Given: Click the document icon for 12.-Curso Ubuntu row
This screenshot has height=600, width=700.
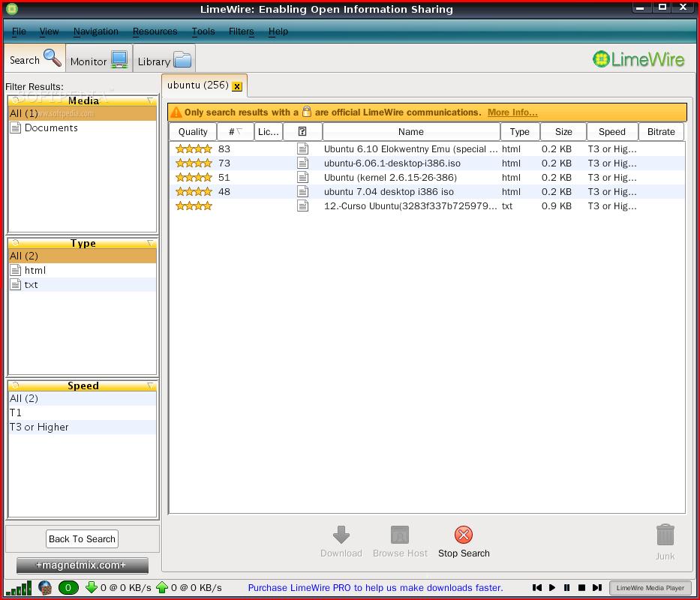Looking at the screenshot, I should (x=302, y=205).
